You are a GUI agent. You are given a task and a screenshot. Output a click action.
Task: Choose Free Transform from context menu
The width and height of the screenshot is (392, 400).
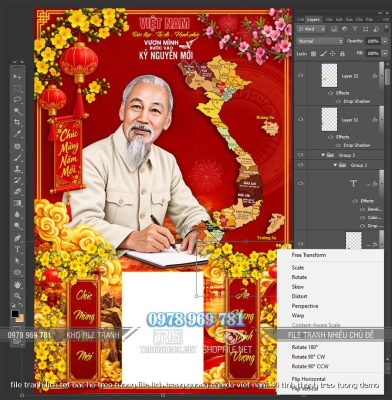click(309, 255)
